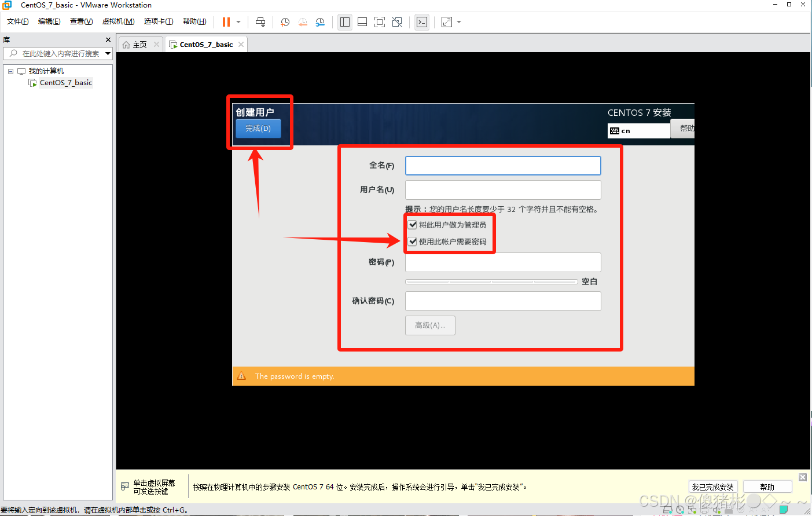Open the 虚拟机(M) menu
Image resolution: width=812 pixels, height=516 pixels.
(118, 21)
